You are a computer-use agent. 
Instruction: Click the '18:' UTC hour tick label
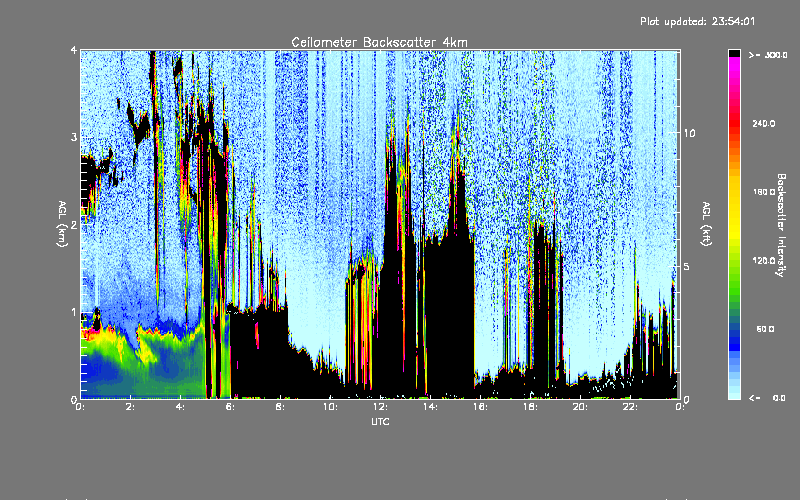click(530, 407)
